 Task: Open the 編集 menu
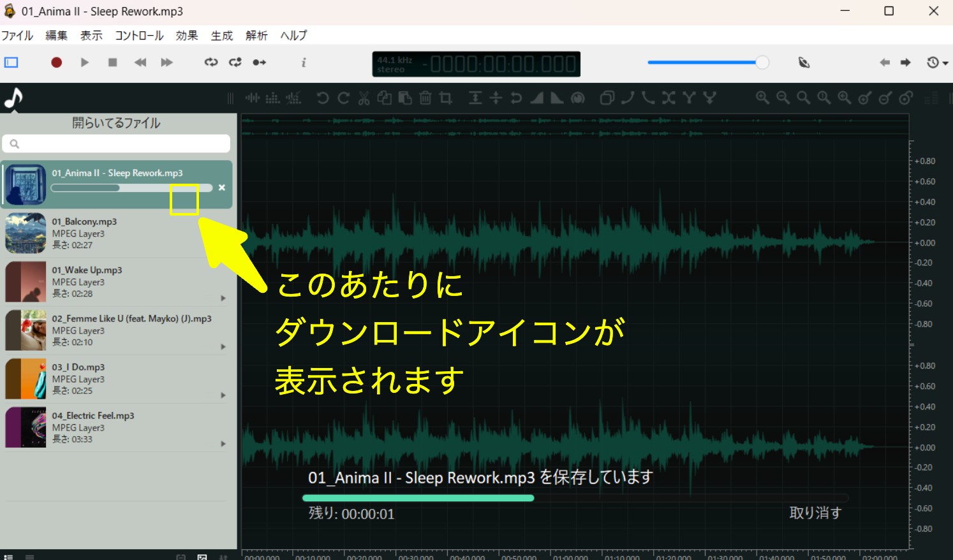click(56, 35)
